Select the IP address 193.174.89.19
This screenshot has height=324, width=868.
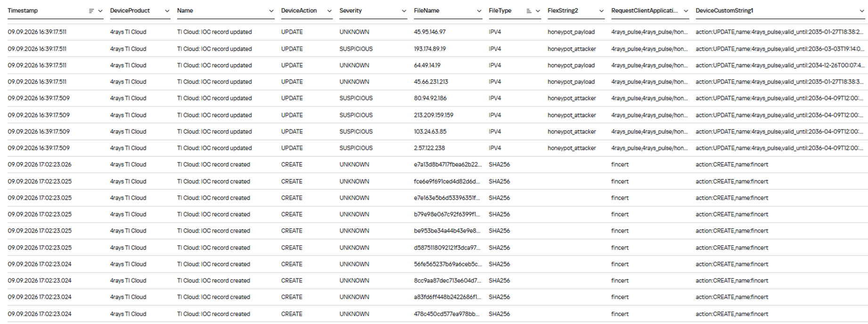430,49
